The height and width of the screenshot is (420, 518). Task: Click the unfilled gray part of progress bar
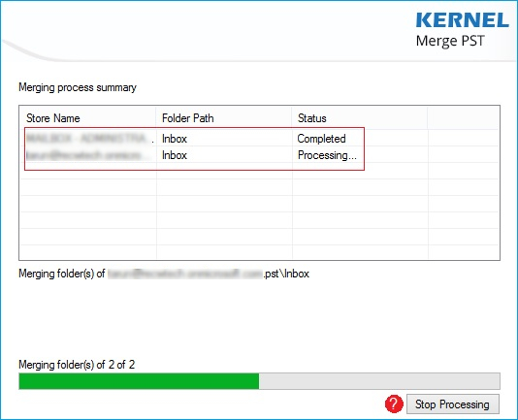point(379,381)
